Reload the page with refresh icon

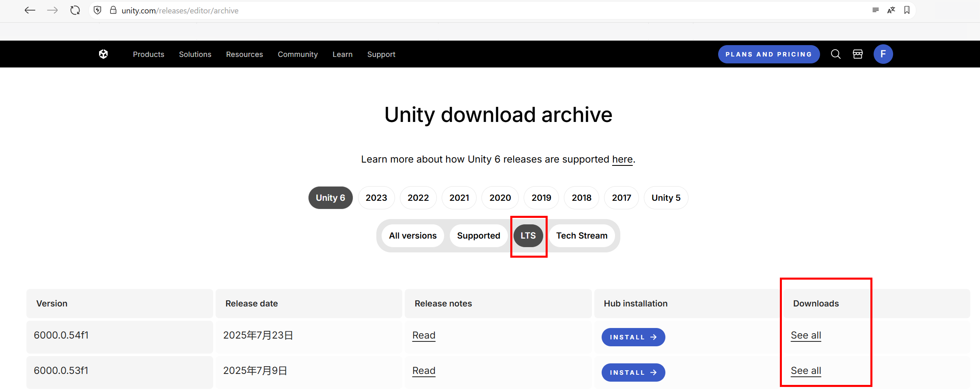click(75, 11)
